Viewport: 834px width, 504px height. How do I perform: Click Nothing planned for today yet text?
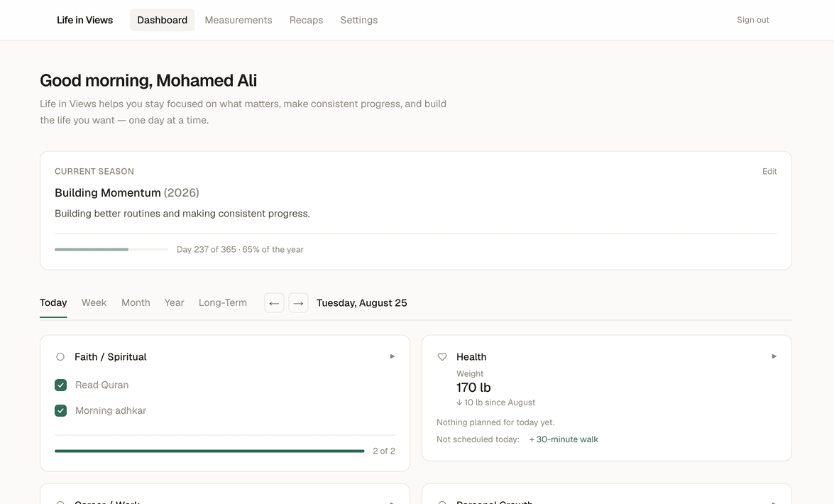point(495,422)
